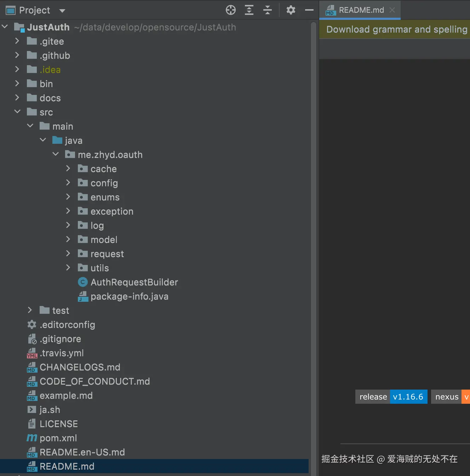
Task: Expand the config package
Action: (68, 183)
